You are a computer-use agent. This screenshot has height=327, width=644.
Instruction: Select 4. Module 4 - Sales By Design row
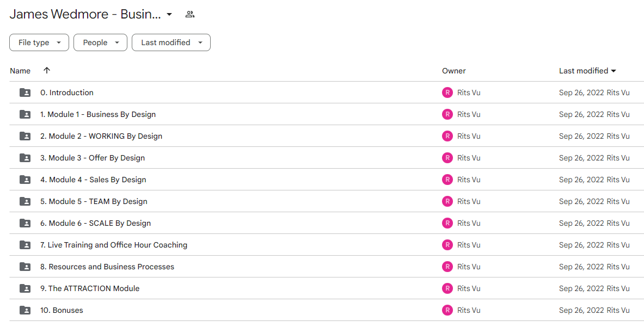(x=327, y=180)
